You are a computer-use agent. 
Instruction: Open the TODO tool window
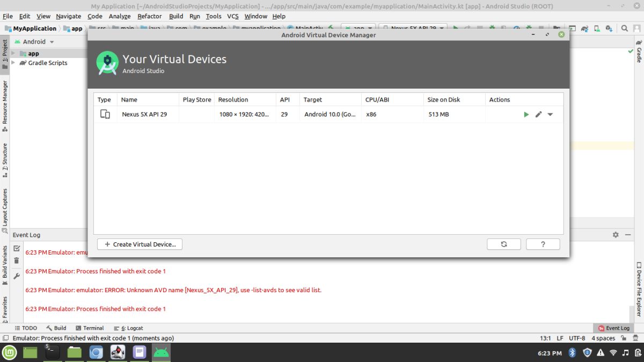click(26, 328)
